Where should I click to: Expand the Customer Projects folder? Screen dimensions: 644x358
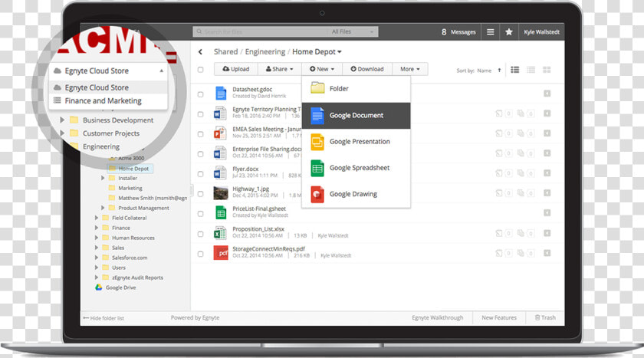coord(62,133)
